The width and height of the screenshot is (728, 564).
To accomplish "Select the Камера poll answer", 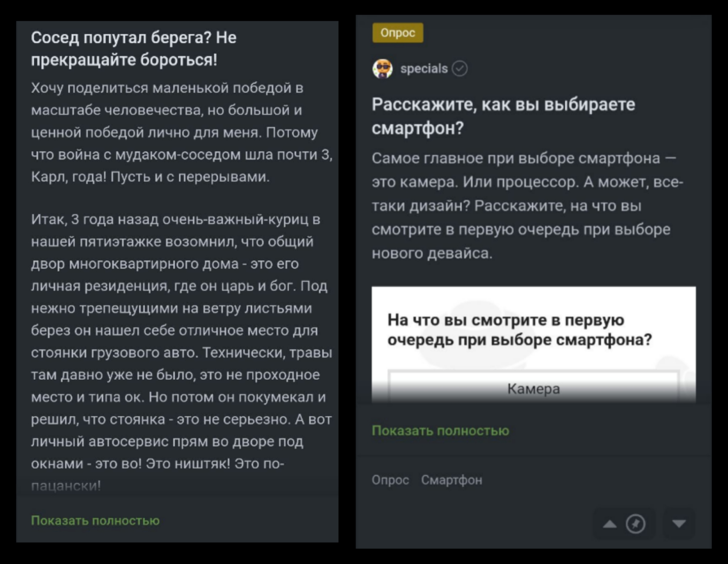I will tap(533, 388).
